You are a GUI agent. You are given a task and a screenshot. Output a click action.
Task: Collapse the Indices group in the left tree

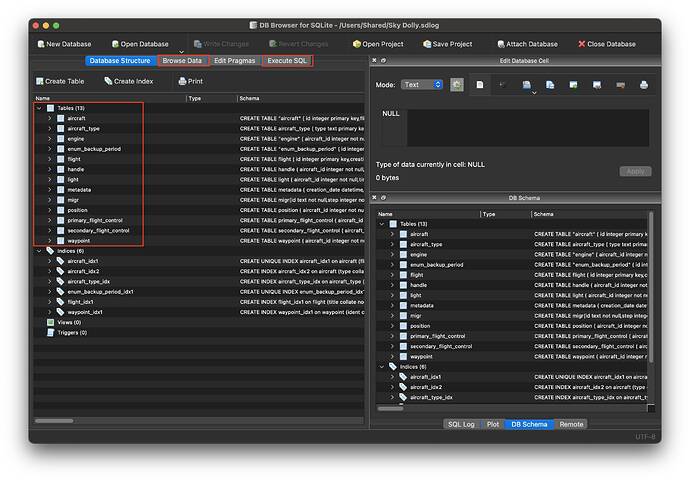coord(39,251)
